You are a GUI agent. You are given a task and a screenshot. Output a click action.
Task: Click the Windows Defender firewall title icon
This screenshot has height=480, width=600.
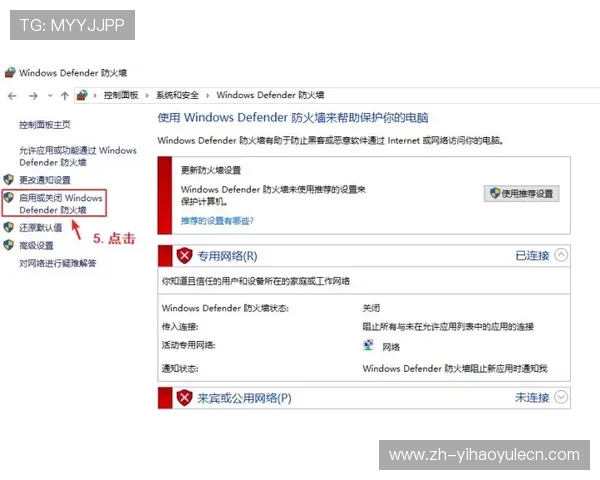pos(10,73)
